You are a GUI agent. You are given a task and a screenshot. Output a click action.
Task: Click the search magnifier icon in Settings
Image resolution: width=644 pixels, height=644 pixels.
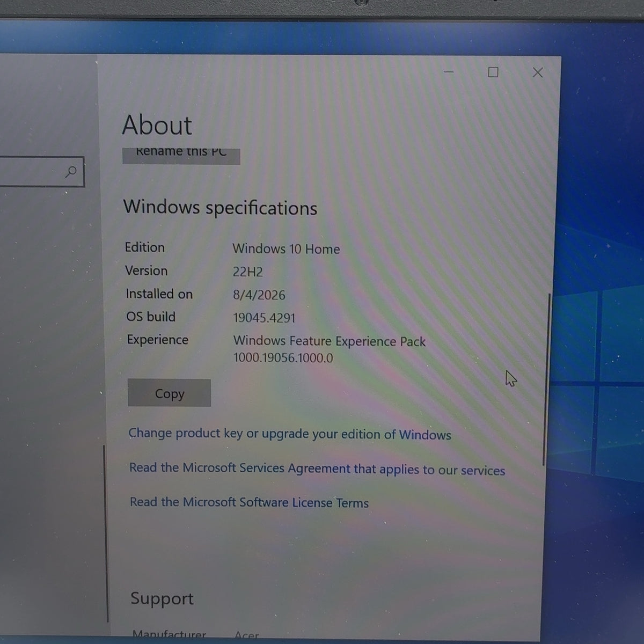click(71, 172)
